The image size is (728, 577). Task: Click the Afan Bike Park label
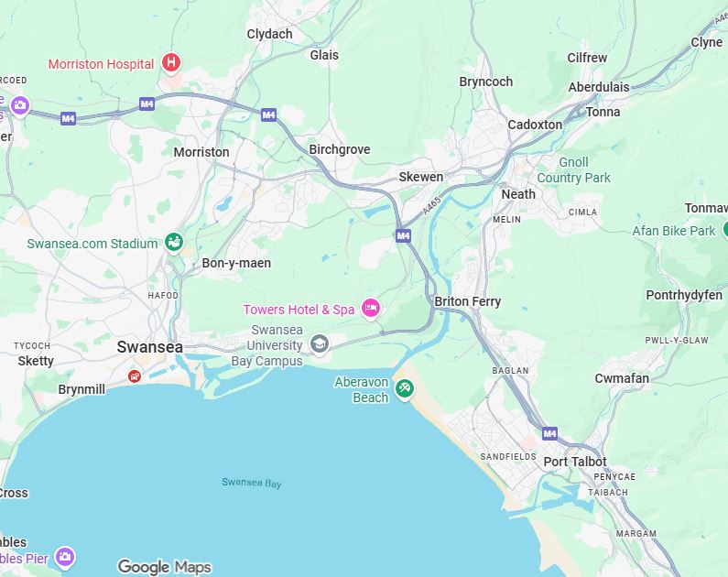tap(674, 231)
